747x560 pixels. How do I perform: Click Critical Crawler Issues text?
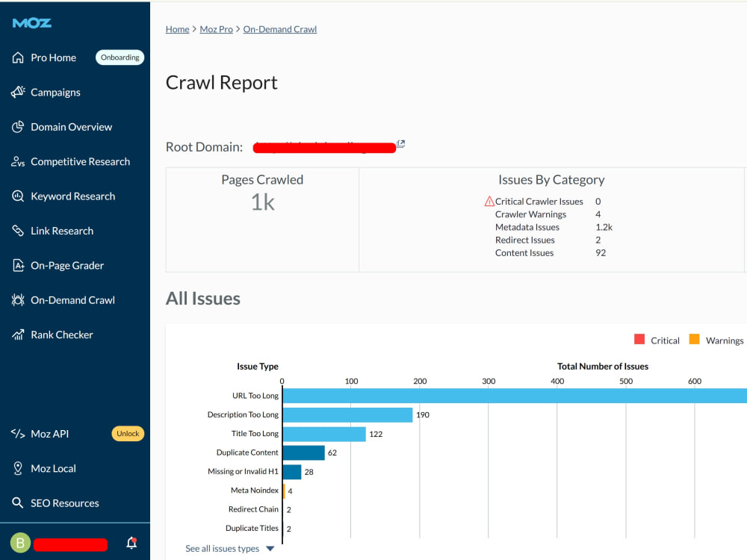[539, 202]
